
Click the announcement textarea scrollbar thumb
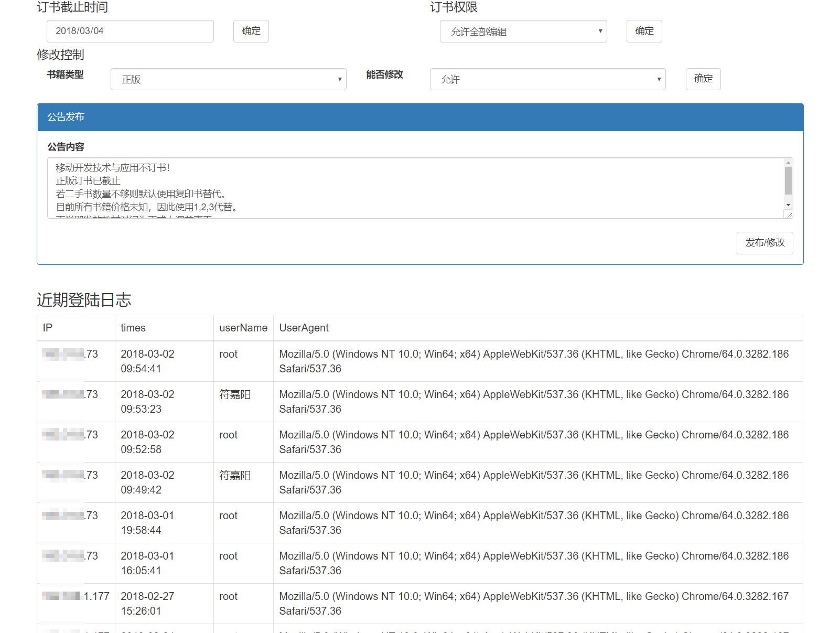[x=788, y=181]
